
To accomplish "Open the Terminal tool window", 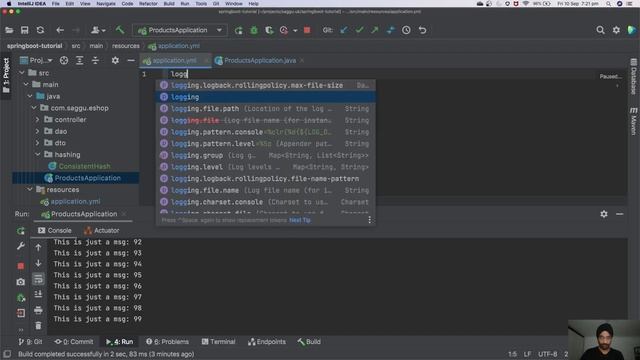I will 218,342.
